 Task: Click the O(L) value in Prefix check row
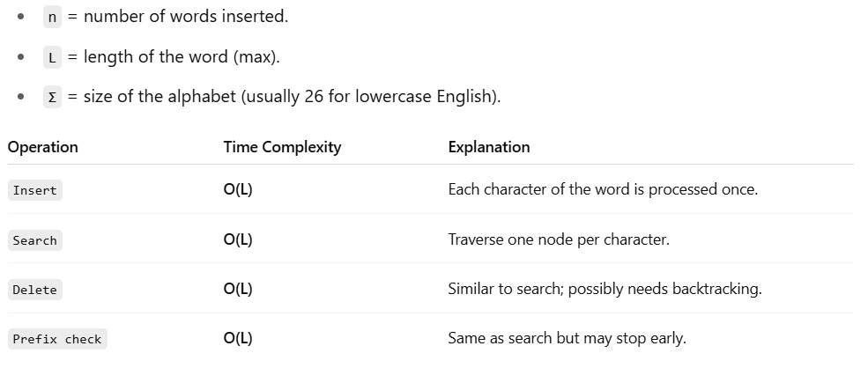[x=238, y=338]
